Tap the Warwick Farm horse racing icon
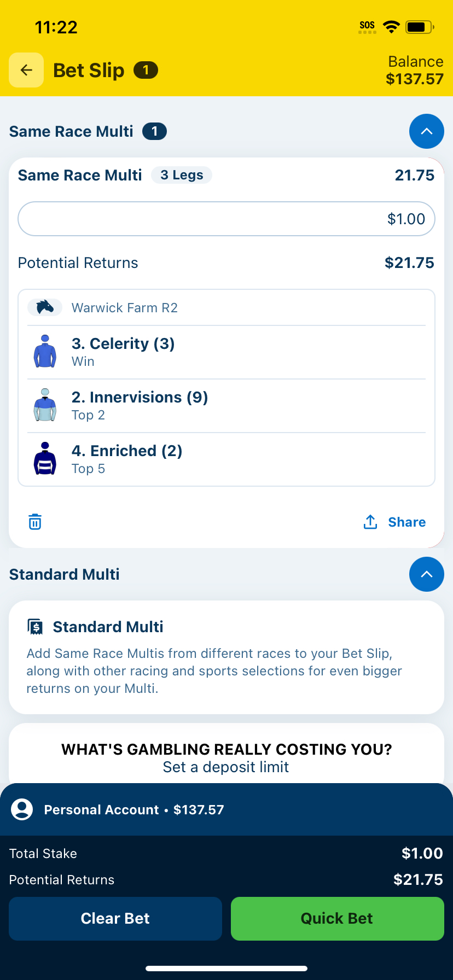This screenshot has width=453, height=980. coord(45,307)
